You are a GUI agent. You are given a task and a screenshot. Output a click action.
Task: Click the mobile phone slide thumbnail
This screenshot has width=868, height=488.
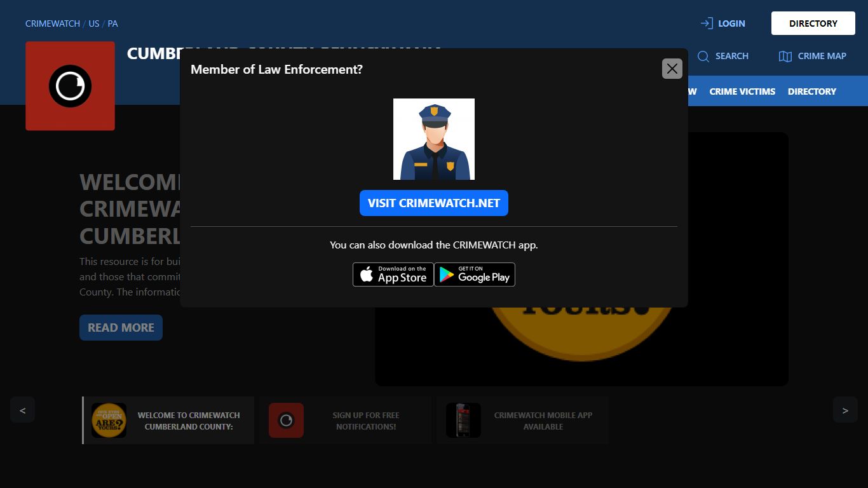pos(463,421)
